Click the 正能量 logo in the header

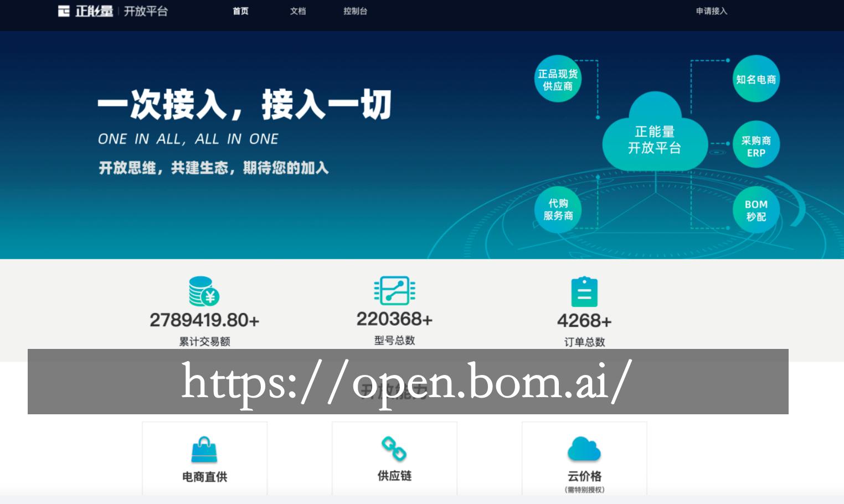pos(85,11)
